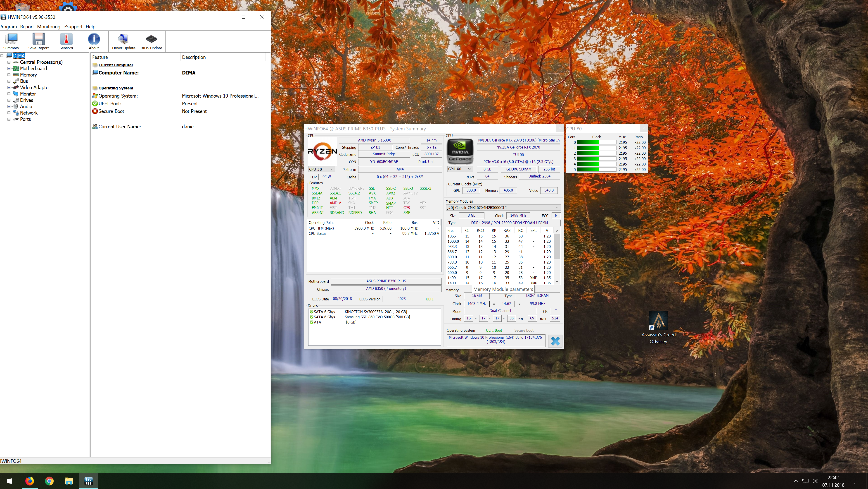Viewport: 868px width, 489px height.
Task: Expand the Central Processor(s) tree node
Action: [9, 62]
